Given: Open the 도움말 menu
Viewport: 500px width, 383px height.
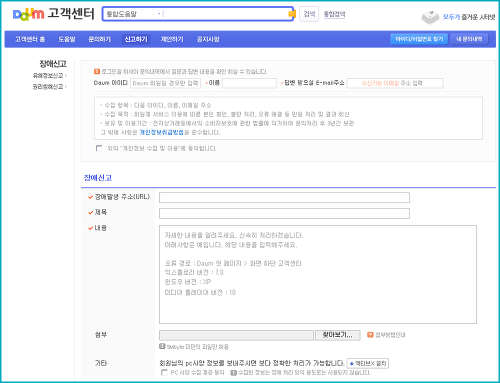Looking at the screenshot, I should (x=67, y=39).
